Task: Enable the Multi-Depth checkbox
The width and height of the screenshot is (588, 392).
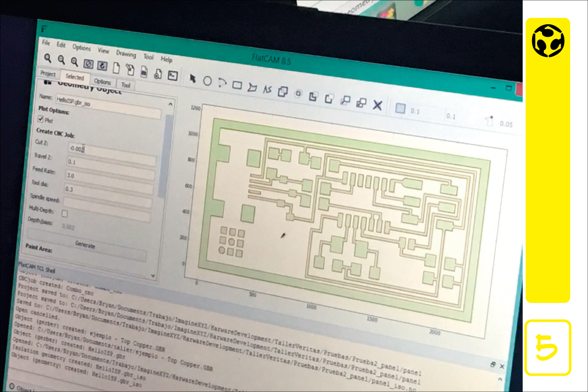Action: pyautogui.click(x=64, y=213)
